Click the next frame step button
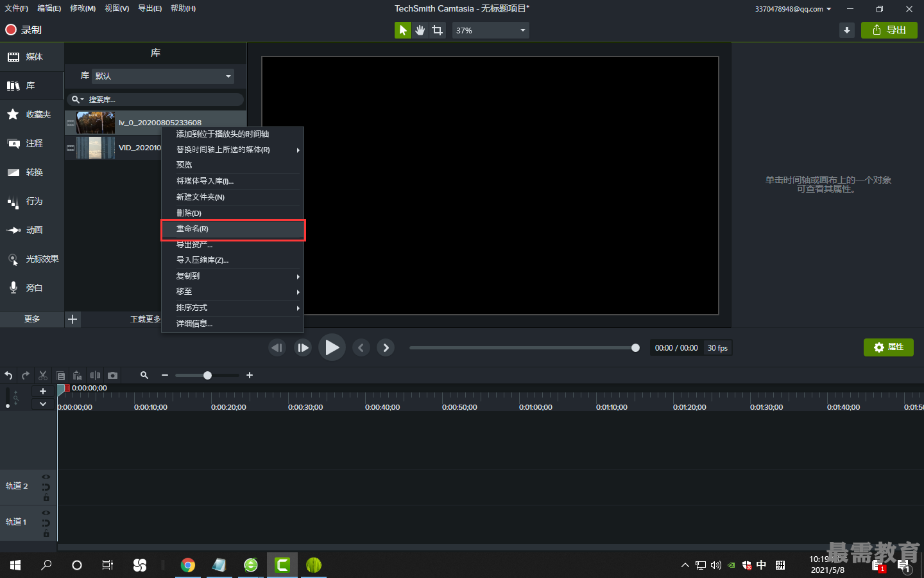924x578 pixels. [303, 347]
